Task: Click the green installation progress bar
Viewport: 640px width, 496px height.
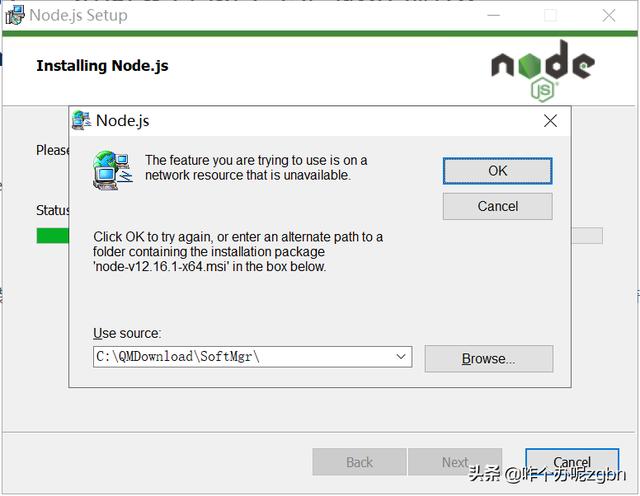Action: [x=53, y=236]
